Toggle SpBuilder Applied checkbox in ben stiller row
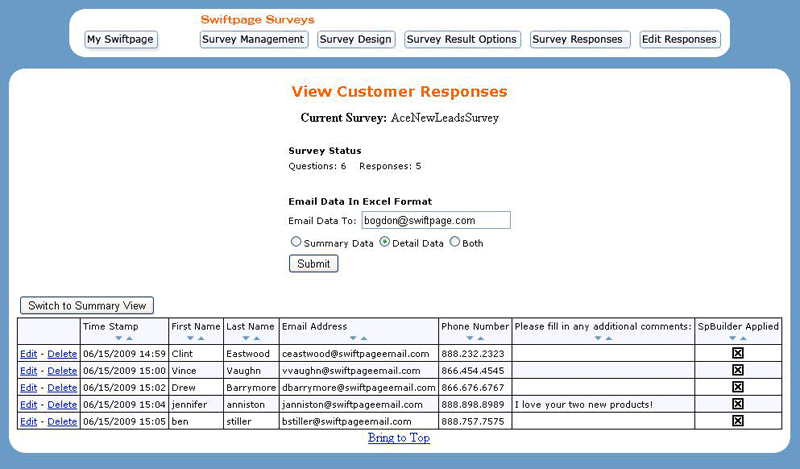800x469 pixels. [738, 421]
